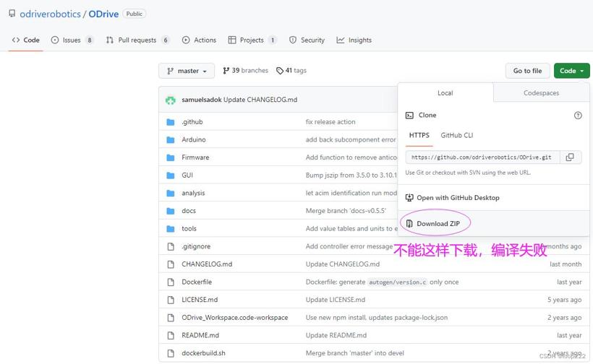Click the ODrive_Workspace.code-workspace file icon
Image resolution: width=593 pixels, height=364 pixels.
coord(171,318)
